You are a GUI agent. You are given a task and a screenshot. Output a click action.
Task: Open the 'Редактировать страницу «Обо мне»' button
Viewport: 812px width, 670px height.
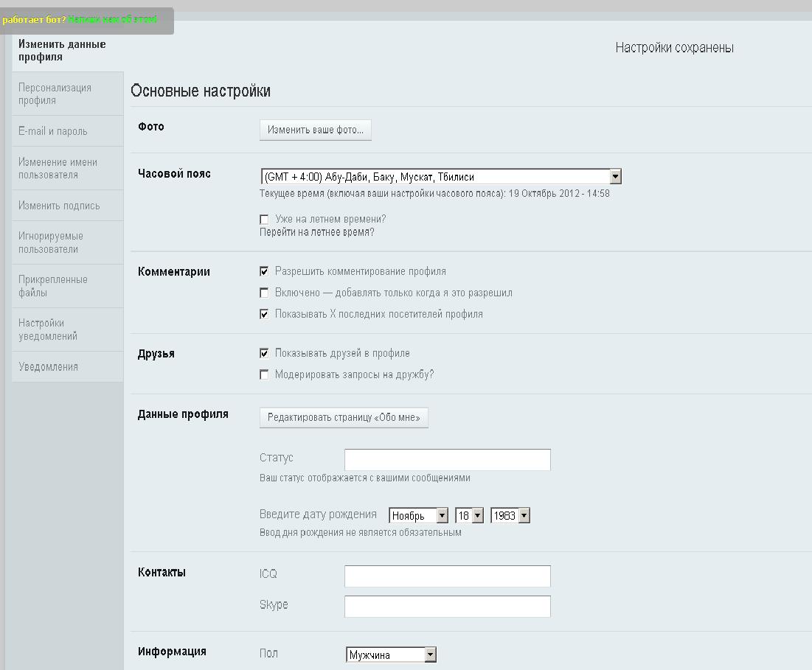344,417
